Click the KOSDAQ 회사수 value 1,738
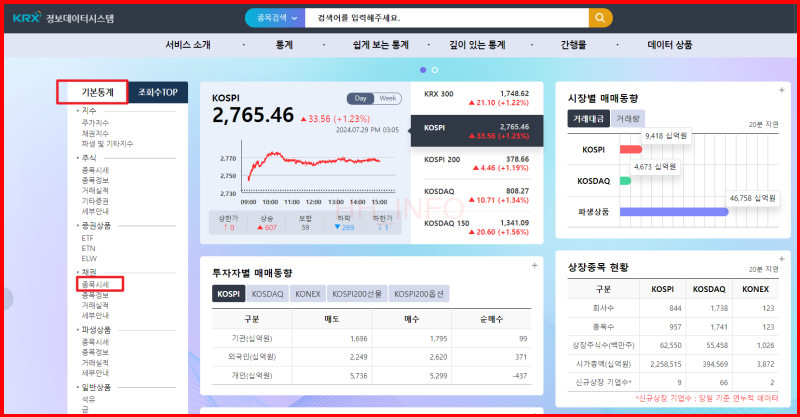Screen dimensions: 800x417 [x=719, y=308]
